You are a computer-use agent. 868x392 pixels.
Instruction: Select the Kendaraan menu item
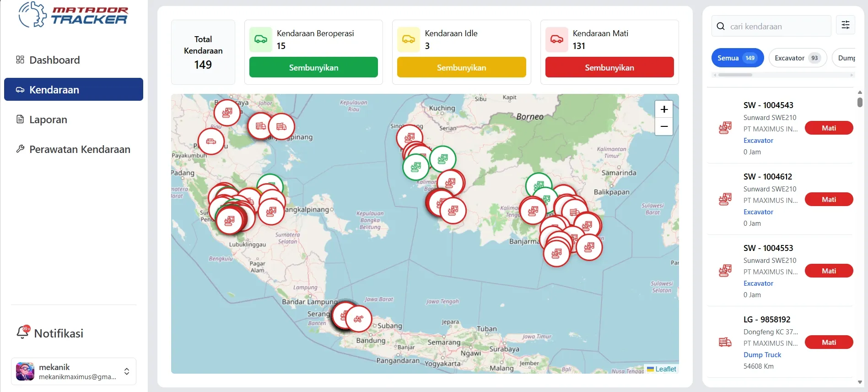(73, 90)
